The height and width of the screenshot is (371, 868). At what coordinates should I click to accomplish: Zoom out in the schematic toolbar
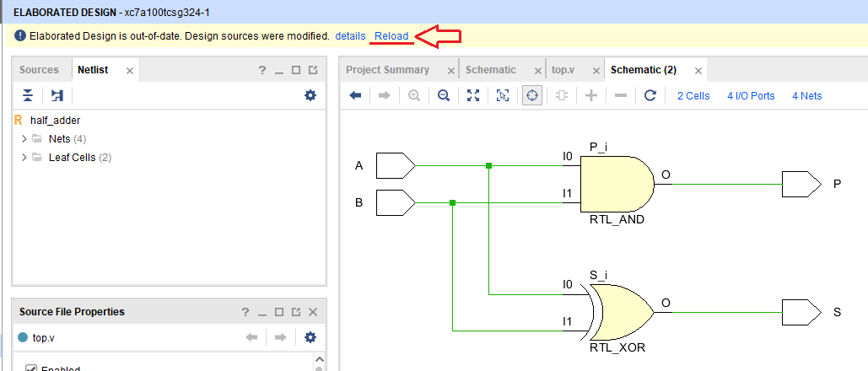point(443,96)
